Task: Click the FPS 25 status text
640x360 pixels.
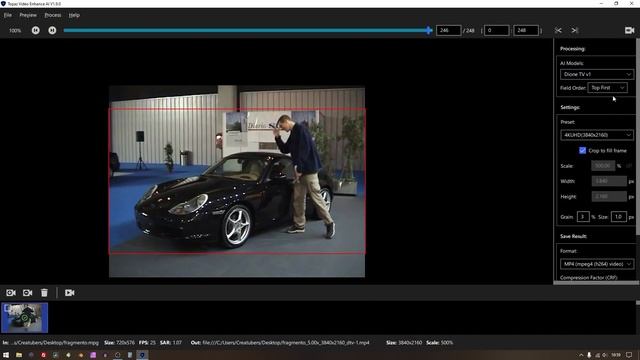Action: (147, 342)
